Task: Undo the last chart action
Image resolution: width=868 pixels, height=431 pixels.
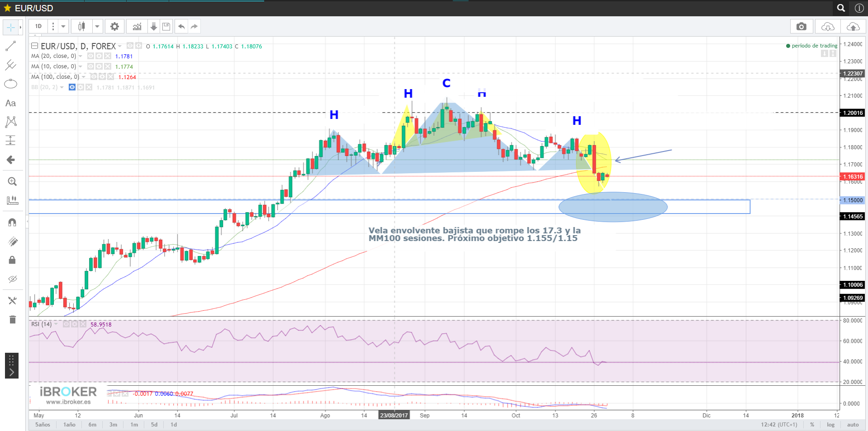Action: point(181,26)
